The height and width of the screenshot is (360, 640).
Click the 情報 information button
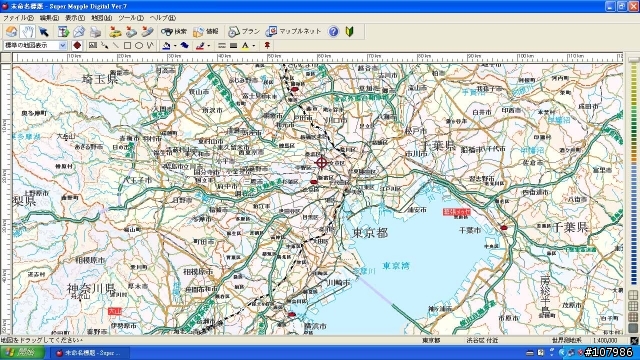[206, 31]
